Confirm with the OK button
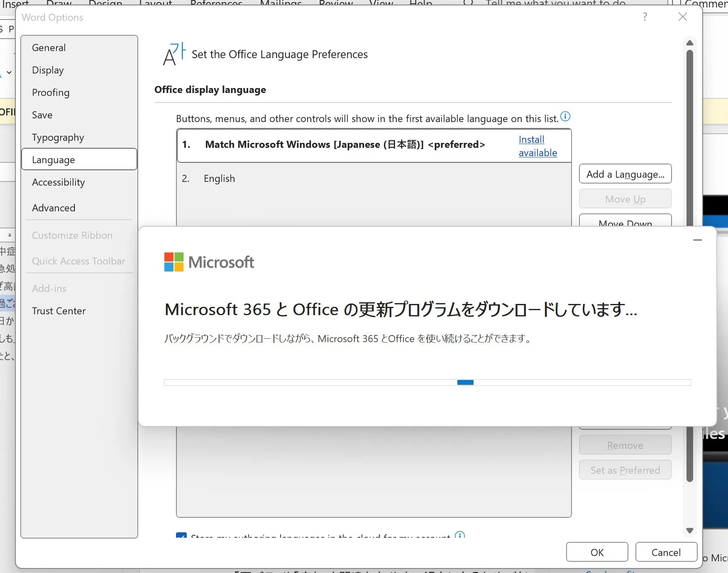728x573 pixels. point(597,552)
